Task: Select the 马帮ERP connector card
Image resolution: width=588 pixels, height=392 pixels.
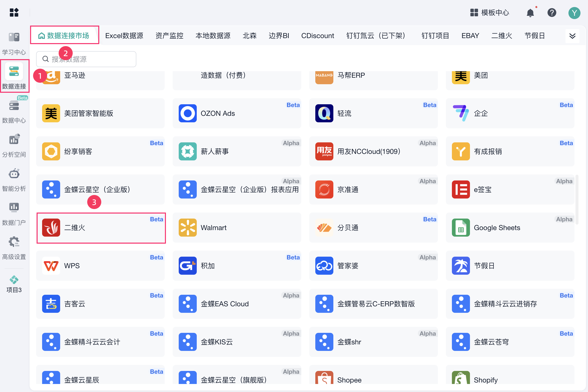Action: pos(373,80)
